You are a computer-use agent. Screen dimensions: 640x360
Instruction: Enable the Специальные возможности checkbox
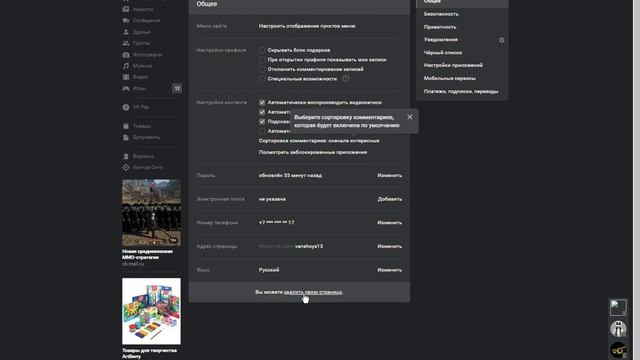pyautogui.click(x=262, y=79)
